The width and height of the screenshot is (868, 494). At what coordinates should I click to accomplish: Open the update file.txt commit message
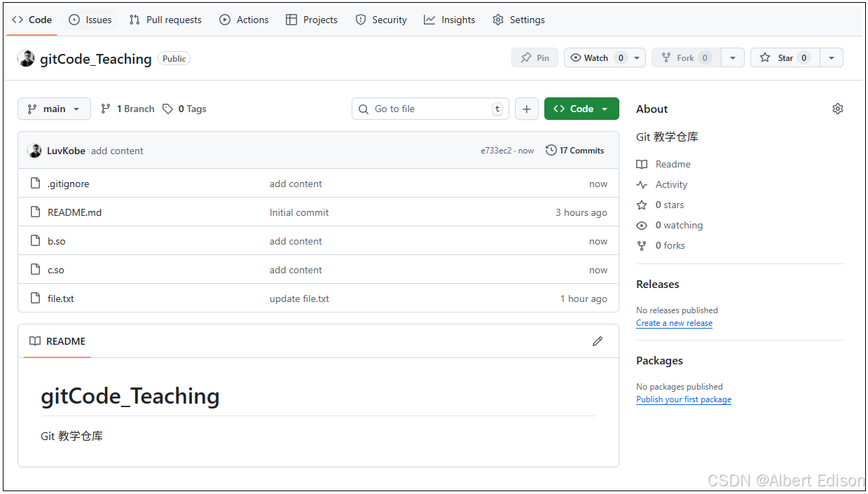[299, 299]
